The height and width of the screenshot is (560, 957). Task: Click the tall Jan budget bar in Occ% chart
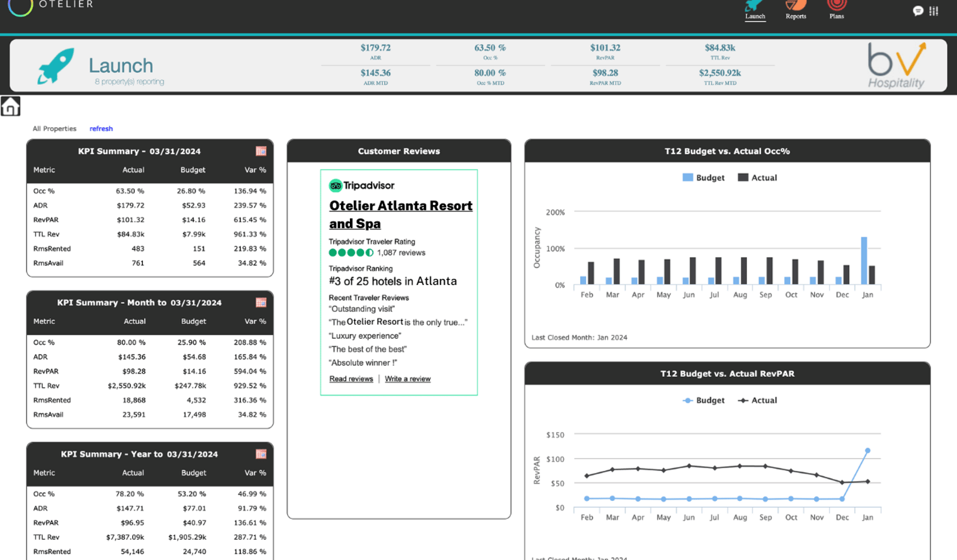pyautogui.click(x=864, y=261)
